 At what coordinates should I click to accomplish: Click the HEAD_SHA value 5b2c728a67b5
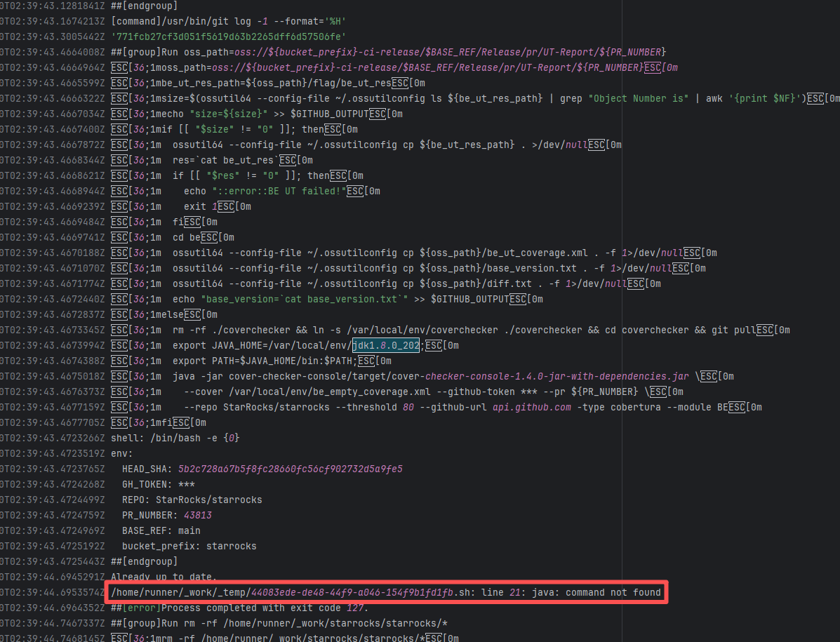click(290, 469)
